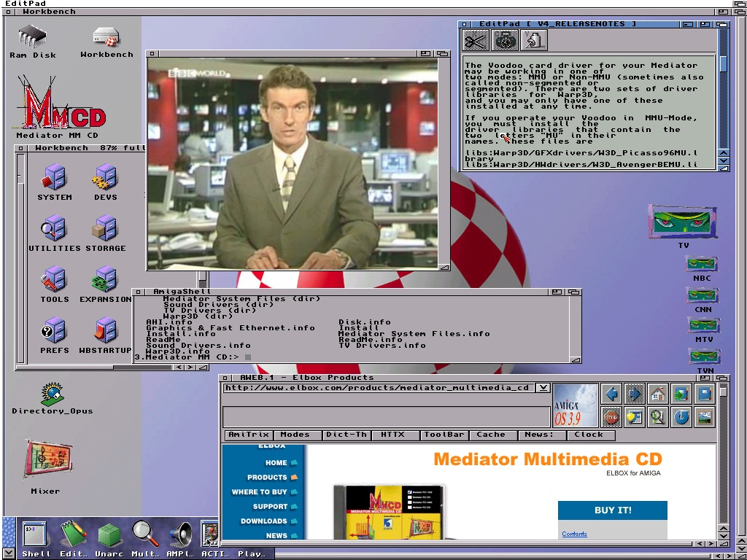Viewport: 747px width, 560px height.
Task: Click the AWeb landscape picture icon
Action: tap(705, 417)
